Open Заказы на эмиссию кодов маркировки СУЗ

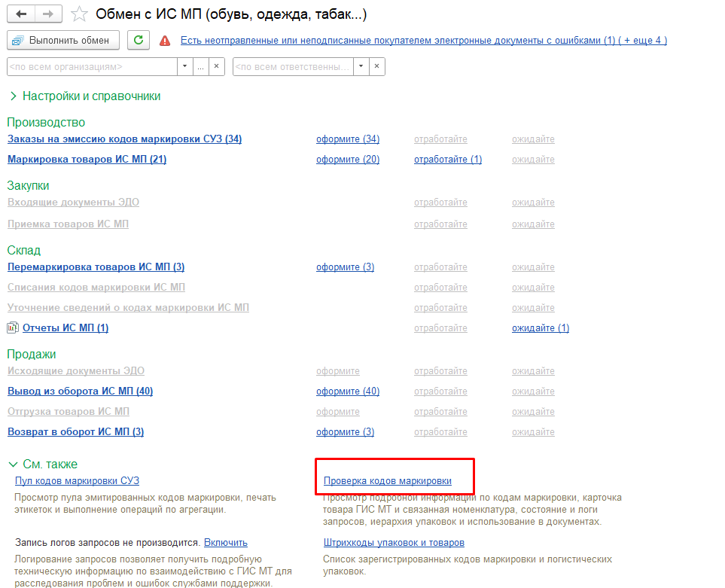click(x=124, y=139)
